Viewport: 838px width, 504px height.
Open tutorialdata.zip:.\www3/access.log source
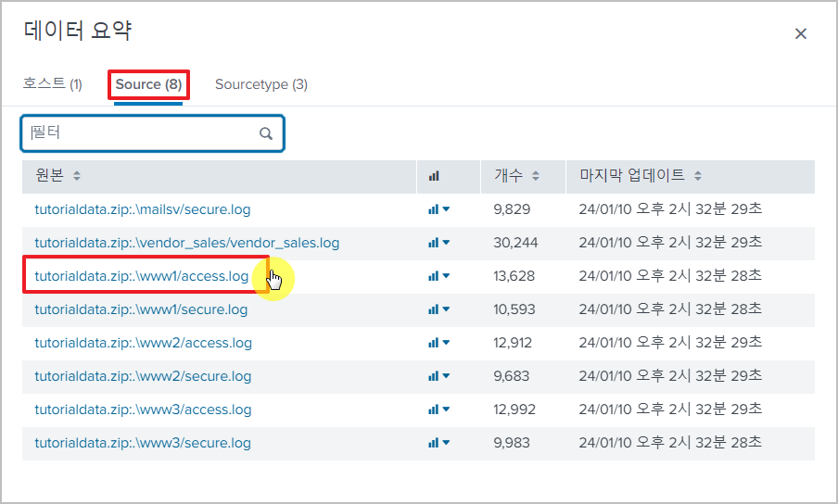144,409
